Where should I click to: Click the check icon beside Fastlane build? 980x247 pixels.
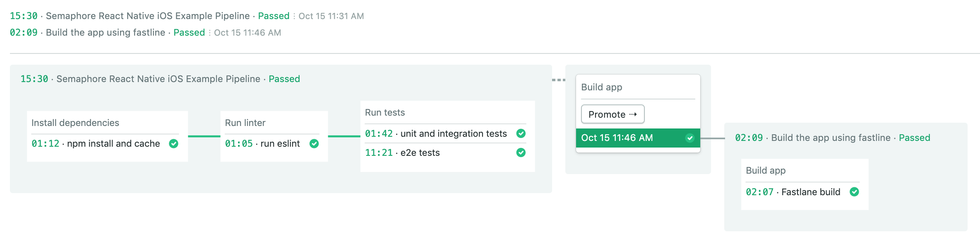tap(854, 192)
